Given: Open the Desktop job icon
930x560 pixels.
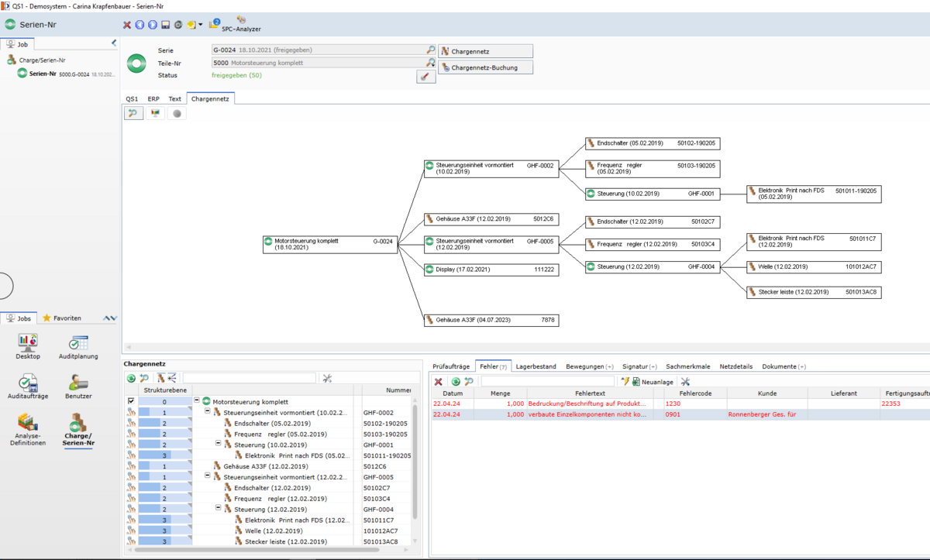Looking at the screenshot, I should tap(28, 347).
